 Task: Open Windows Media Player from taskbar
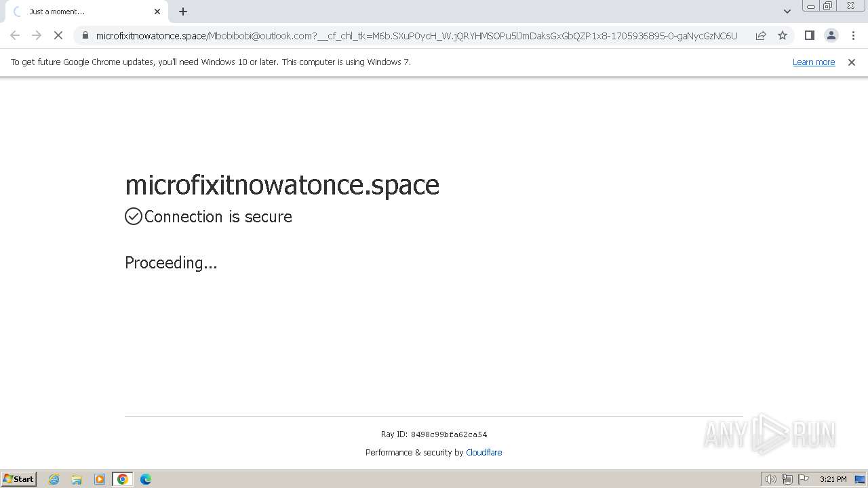click(x=100, y=479)
